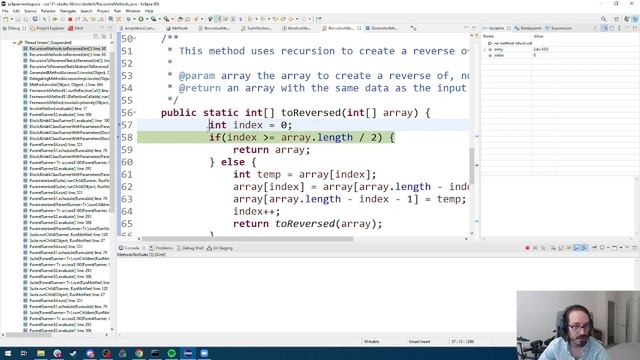640x360 pixels.
Task: Open the Window menu
Action: [133, 11]
